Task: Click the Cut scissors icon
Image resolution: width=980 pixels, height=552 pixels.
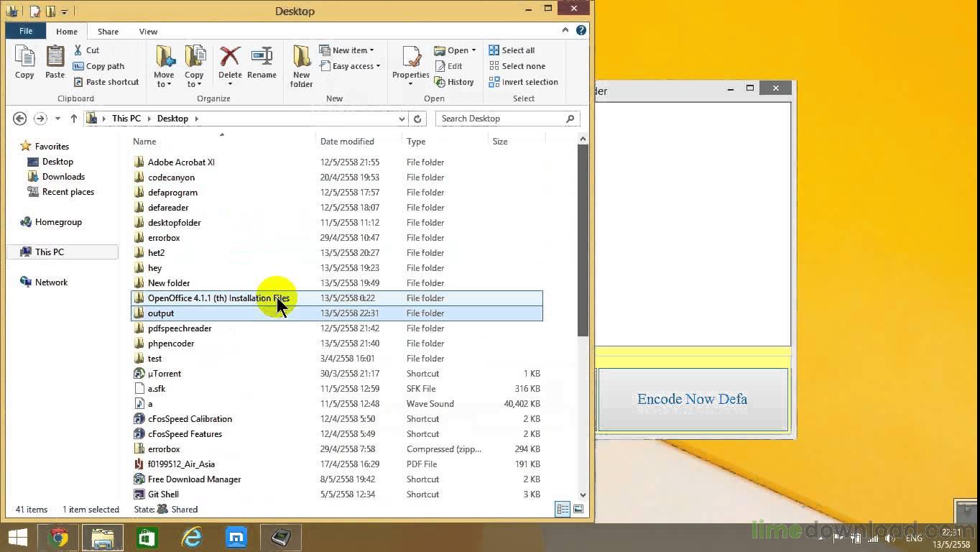Action: [79, 50]
